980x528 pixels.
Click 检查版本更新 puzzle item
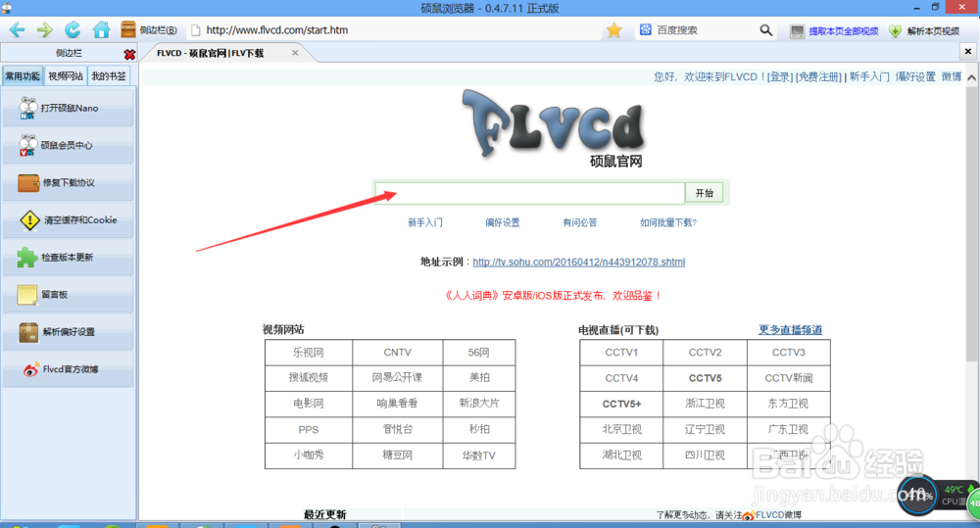coord(69,258)
